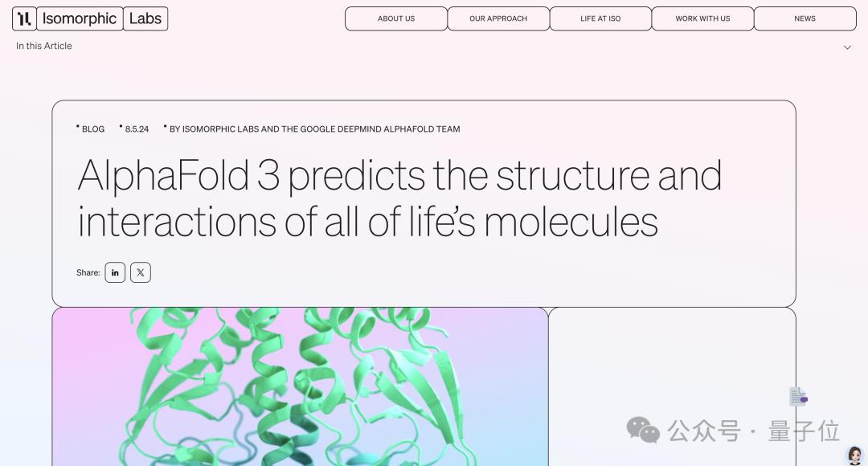This screenshot has height=466, width=868.
Task: Click the Isomorphic Labs wordmark text
Action: coord(80,18)
